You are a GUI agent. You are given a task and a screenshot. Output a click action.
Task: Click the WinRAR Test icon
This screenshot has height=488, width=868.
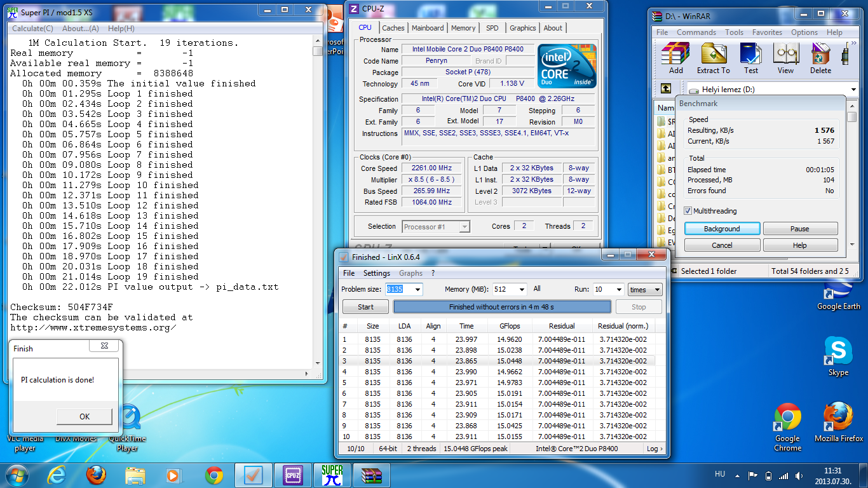click(751, 58)
